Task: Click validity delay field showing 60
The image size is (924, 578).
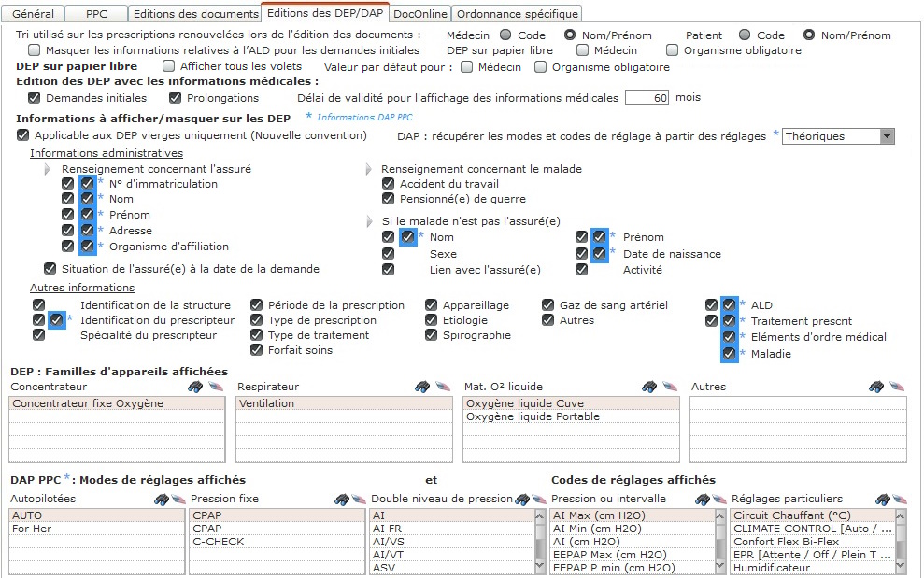Action: pyautogui.click(x=647, y=97)
